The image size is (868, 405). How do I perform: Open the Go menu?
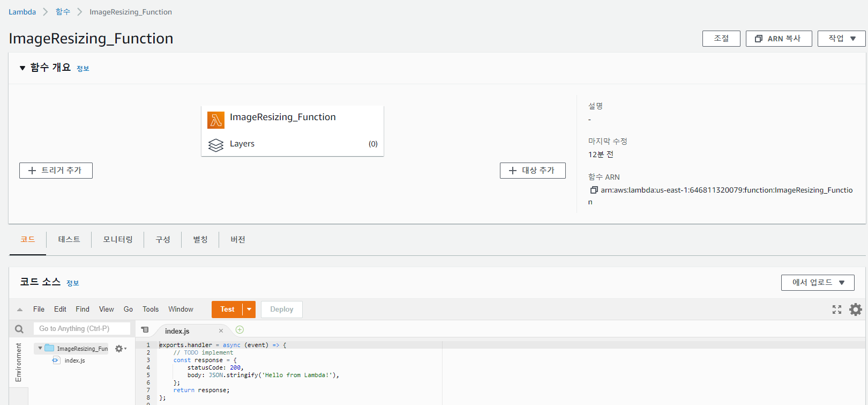click(128, 310)
